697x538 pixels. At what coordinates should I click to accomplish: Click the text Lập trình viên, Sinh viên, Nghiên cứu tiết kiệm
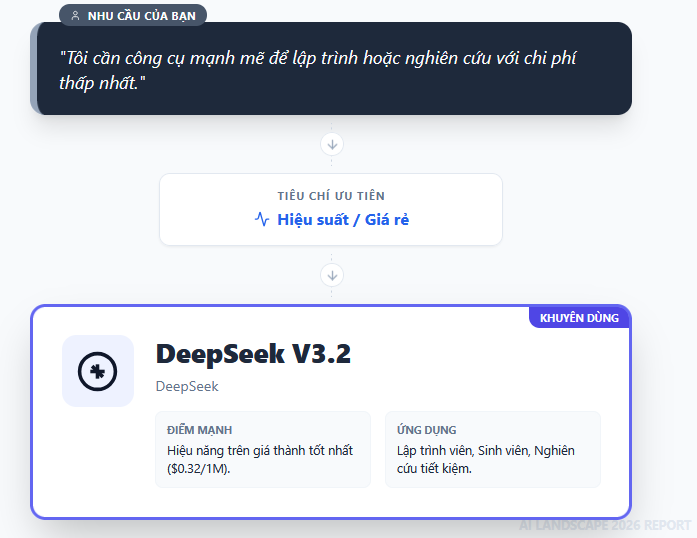[x=486, y=459]
